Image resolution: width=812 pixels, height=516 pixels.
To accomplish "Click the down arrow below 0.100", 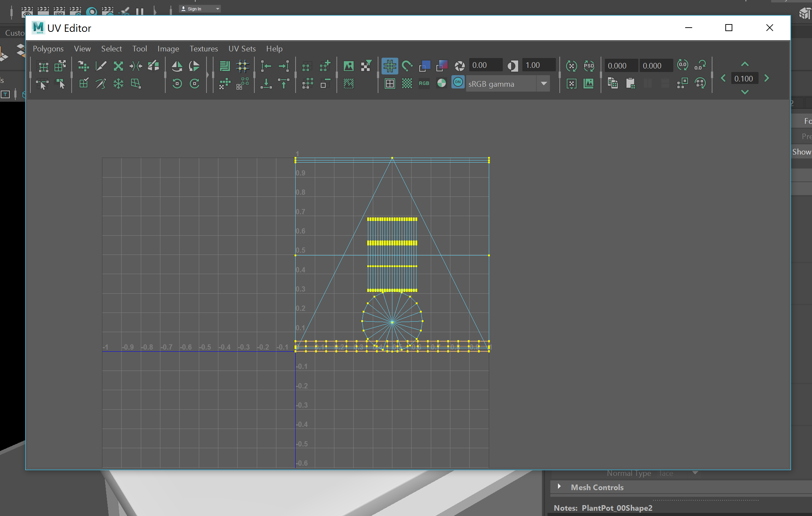I will coord(745,92).
